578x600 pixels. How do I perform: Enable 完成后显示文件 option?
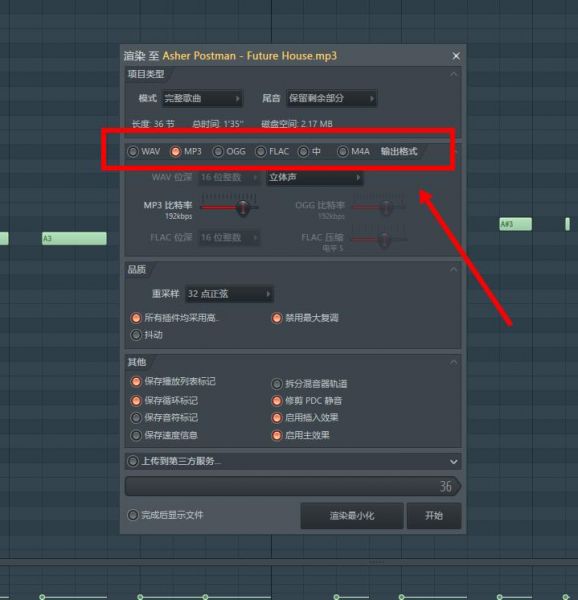[x=133, y=515]
